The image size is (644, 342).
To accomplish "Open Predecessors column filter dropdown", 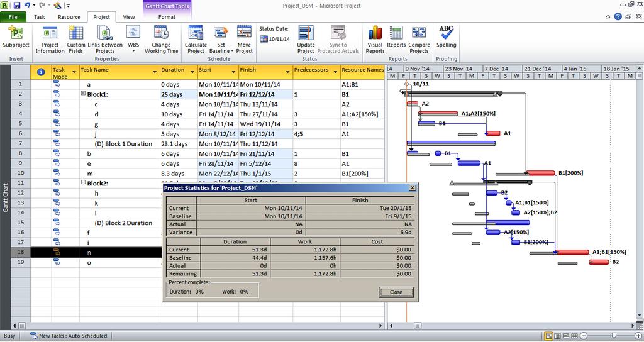I will (336, 72).
